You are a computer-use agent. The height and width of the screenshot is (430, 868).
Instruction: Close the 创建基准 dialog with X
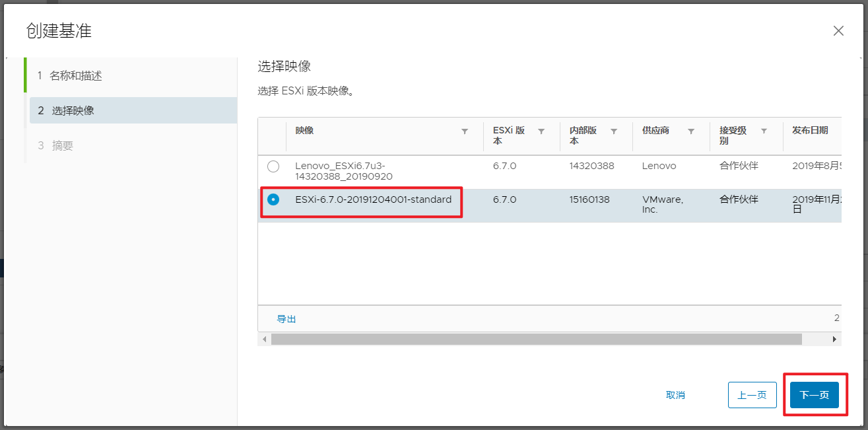point(838,30)
